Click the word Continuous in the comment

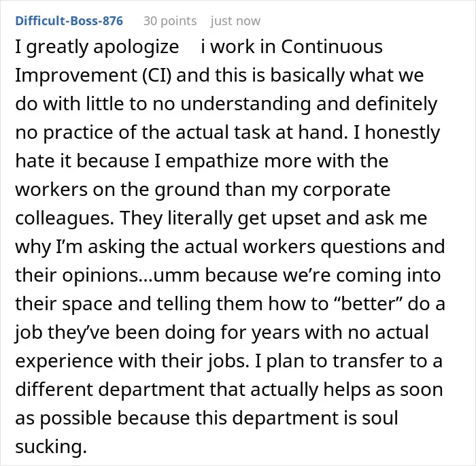pyautogui.click(x=332, y=47)
